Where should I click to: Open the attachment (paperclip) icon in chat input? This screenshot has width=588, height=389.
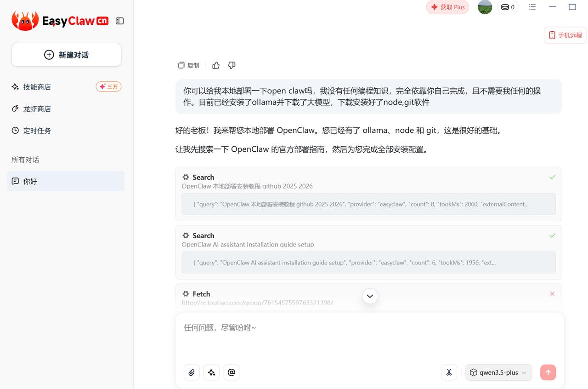pos(192,372)
